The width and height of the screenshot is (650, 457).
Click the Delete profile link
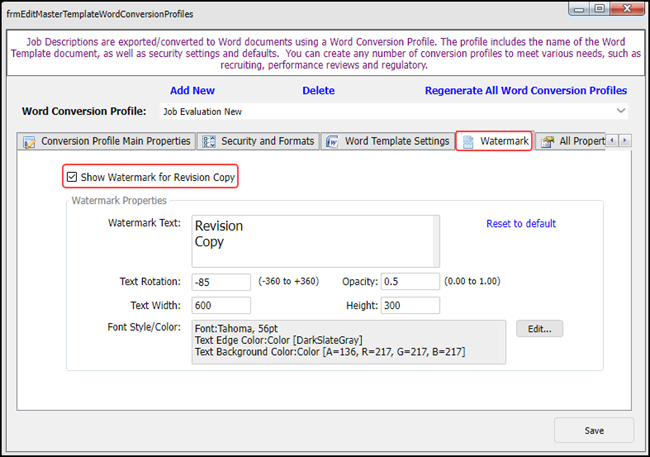pos(318,90)
